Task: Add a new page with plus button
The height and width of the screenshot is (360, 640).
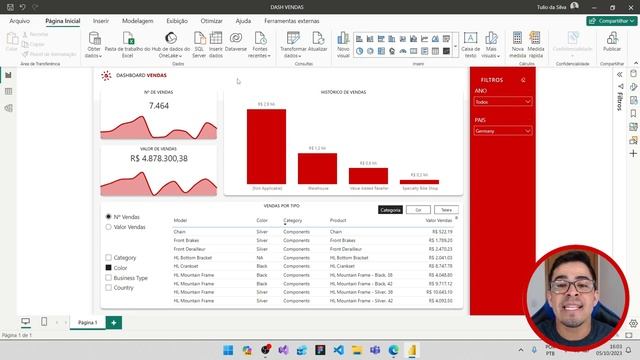Action: click(113, 322)
